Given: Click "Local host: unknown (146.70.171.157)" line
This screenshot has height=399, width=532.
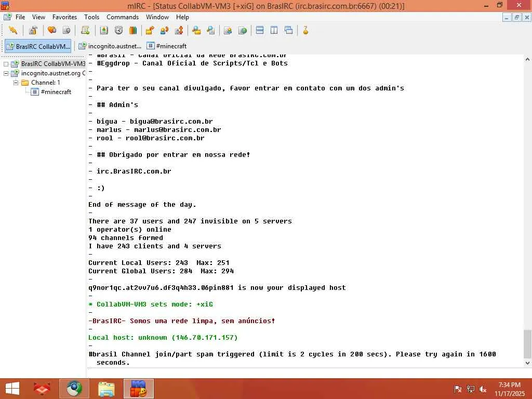Looking at the screenshot, I should [163, 338].
